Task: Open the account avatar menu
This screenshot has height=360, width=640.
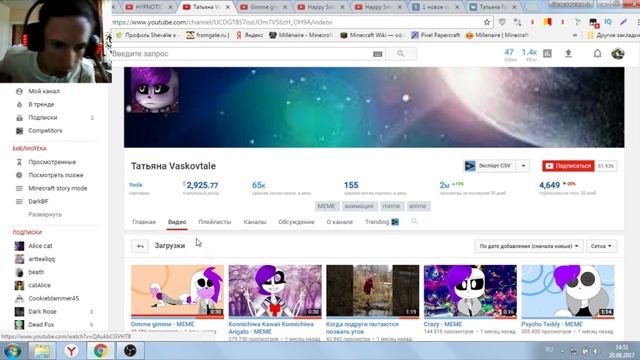Action: tap(618, 53)
